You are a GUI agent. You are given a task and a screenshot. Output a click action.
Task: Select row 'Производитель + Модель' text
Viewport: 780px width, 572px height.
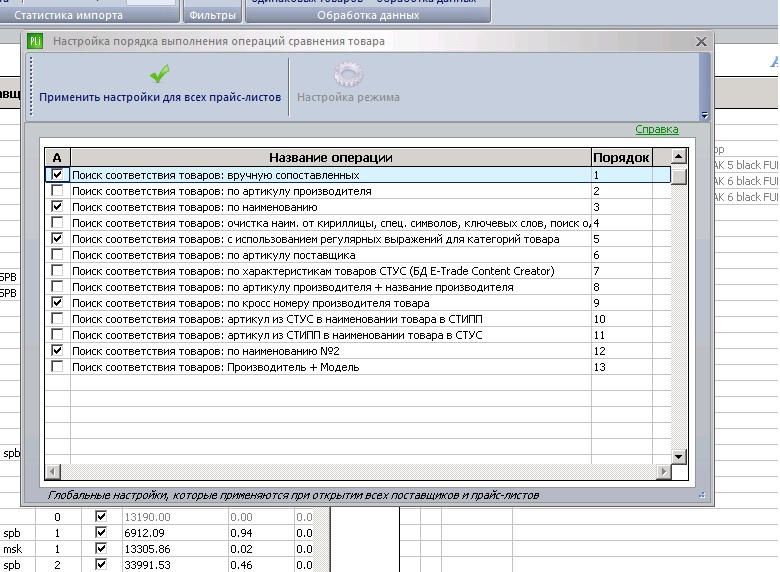pyautogui.click(x=216, y=367)
